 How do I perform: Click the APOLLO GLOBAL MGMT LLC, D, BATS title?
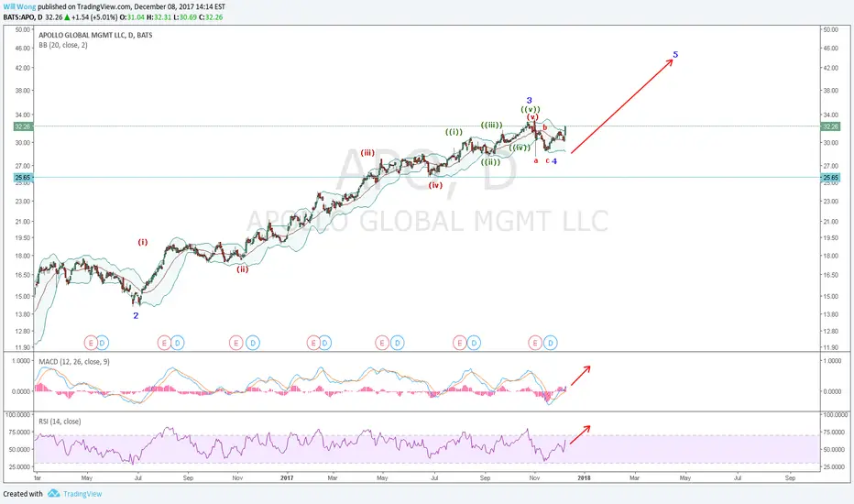95,35
